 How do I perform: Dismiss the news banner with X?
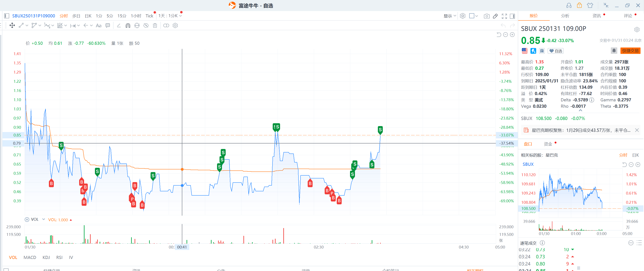pos(637,130)
